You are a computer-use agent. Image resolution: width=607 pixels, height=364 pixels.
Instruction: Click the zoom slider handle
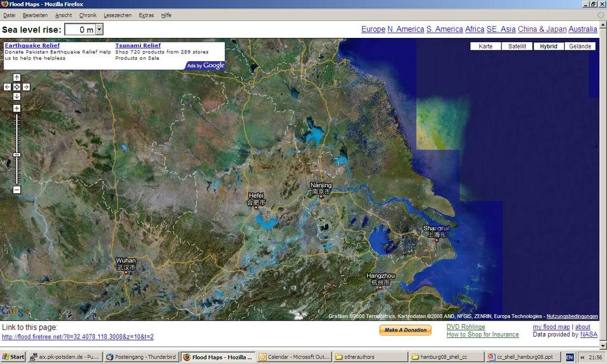click(x=17, y=155)
